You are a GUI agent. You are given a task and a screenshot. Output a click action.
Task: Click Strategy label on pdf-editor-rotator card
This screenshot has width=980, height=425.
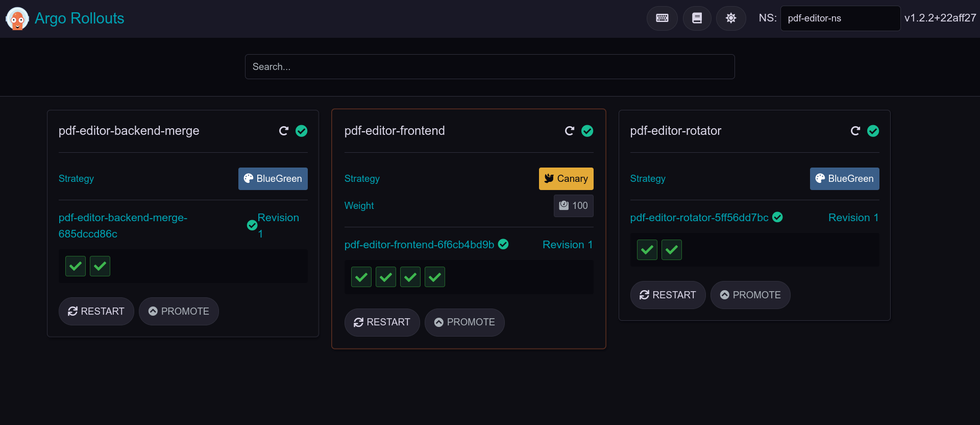(648, 179)
